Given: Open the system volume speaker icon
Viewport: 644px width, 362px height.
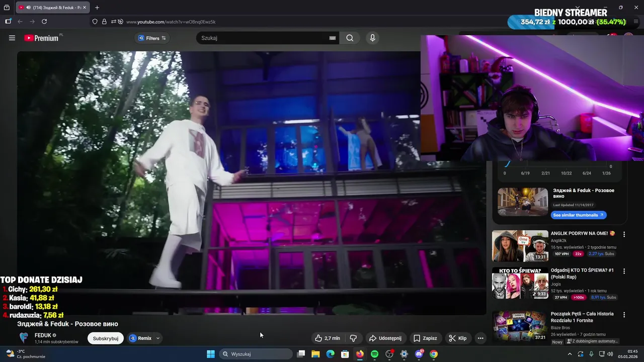Looking at the screenshot, I should [610, 354].
